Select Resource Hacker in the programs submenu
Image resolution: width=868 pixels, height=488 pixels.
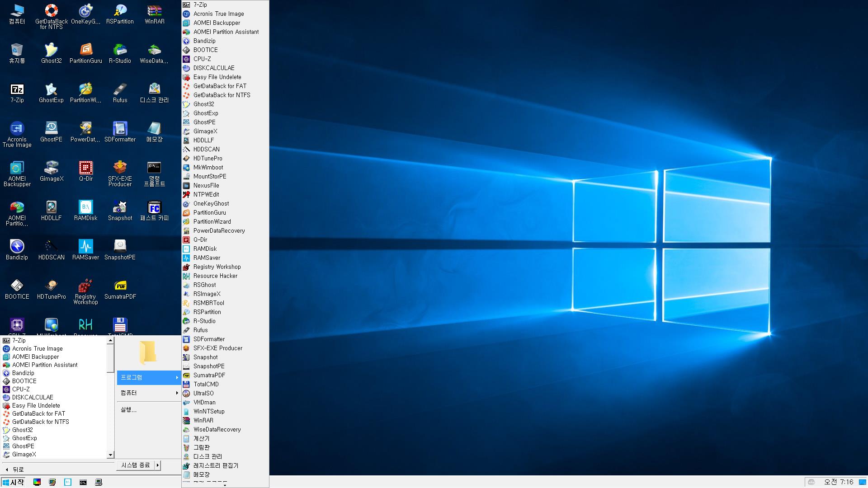[x=225, y=276]
